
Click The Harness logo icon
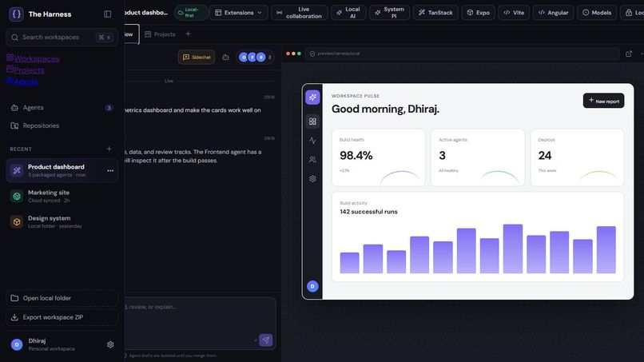(16, 14)
